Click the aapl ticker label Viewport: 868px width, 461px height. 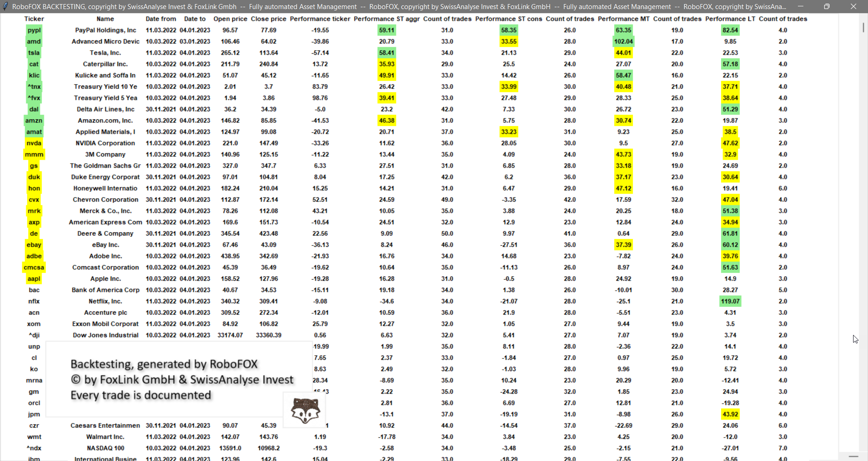(34, 279)
